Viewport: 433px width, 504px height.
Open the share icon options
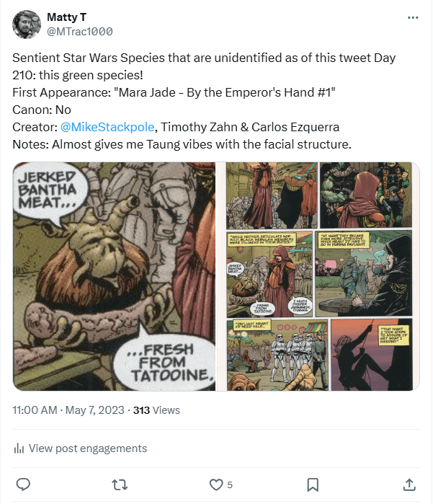tap(409, 484)
